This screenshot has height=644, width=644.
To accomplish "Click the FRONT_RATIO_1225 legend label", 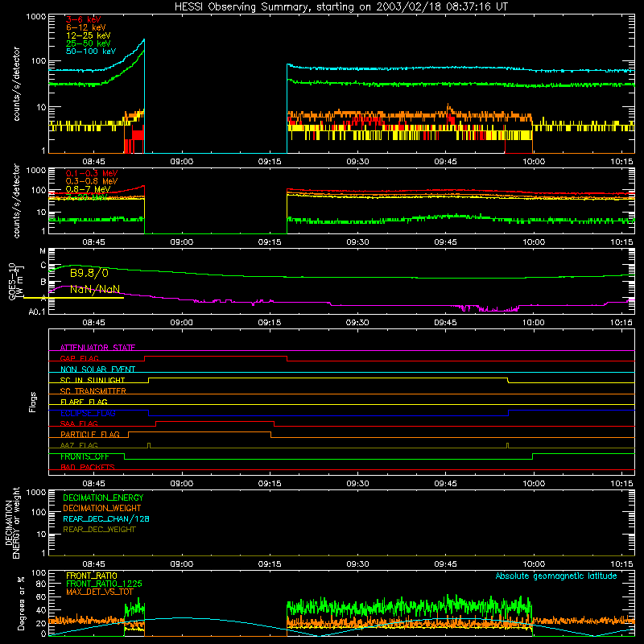I will pyautogui.click(x=104, y=584).
